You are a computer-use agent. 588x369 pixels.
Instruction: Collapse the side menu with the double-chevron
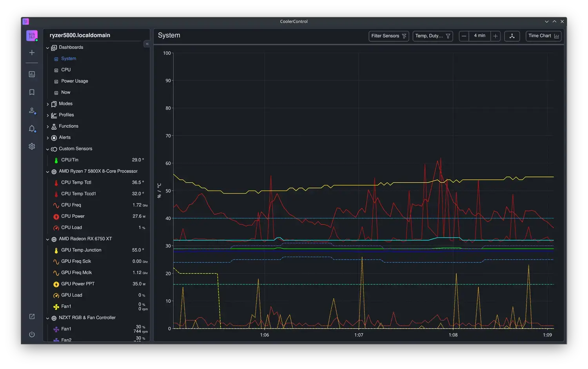click(x=147, y=44)
